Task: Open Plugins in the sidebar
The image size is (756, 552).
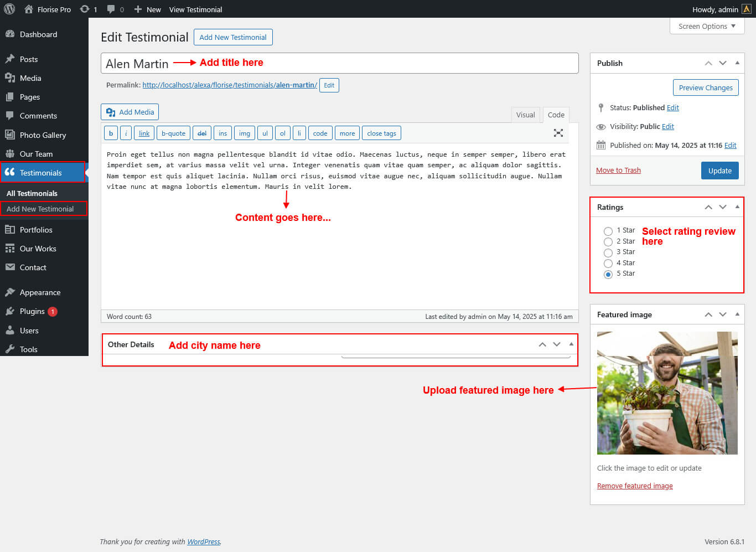Action: click(32, 312)
